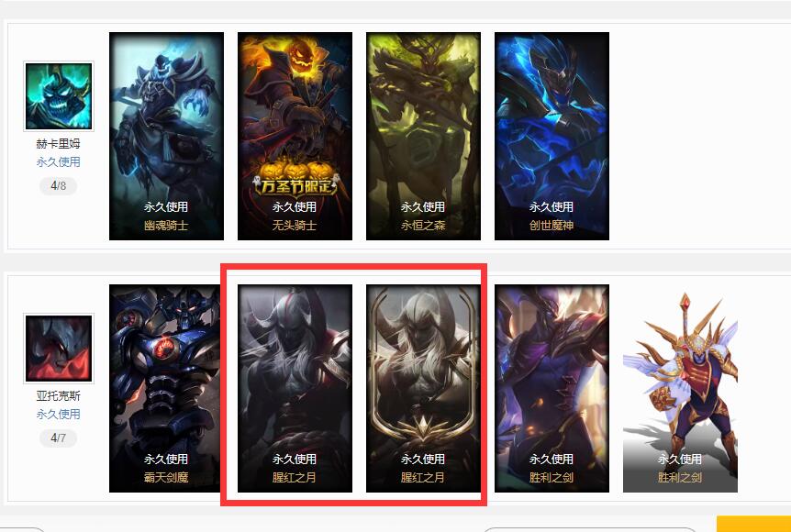Click 永久使用 link under 赫卡里姆

(59, 161)
